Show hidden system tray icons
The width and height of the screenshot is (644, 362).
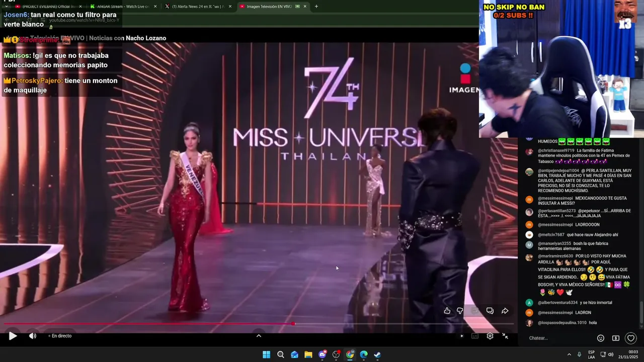tap(569, 354)
